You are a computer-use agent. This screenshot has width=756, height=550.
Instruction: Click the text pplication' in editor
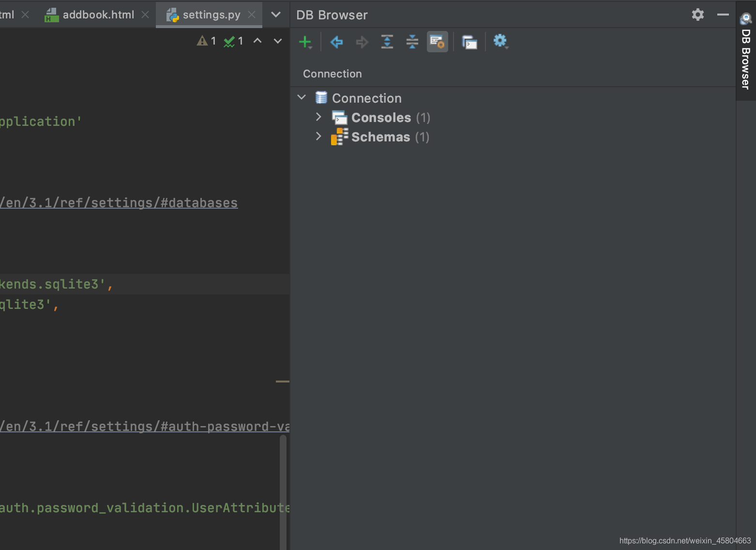pyautogui.click(x=41, y=122)
